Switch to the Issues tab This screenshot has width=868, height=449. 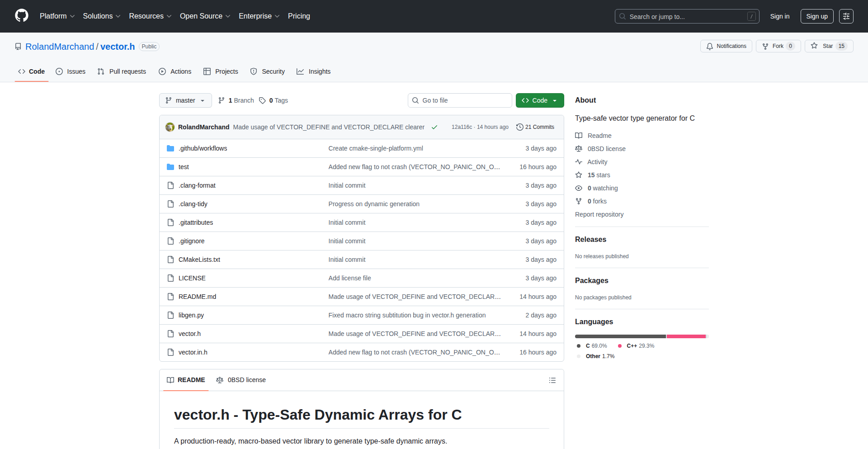[x=71, y=71]
